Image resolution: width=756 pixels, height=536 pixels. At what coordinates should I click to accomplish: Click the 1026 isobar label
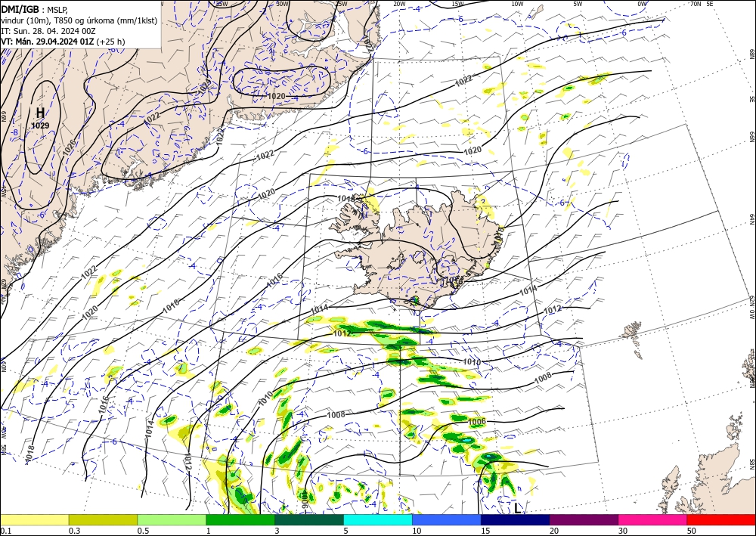point(67,149)
